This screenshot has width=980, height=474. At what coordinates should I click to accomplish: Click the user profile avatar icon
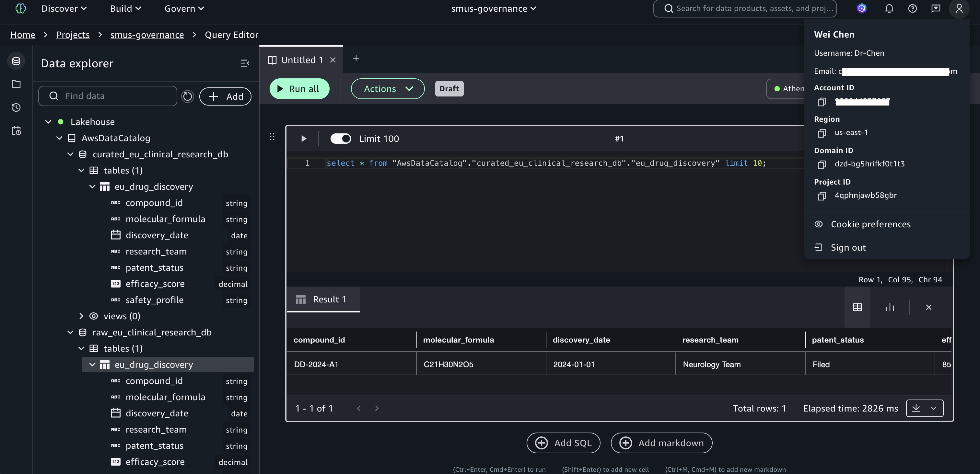click(x=959, y=8)
